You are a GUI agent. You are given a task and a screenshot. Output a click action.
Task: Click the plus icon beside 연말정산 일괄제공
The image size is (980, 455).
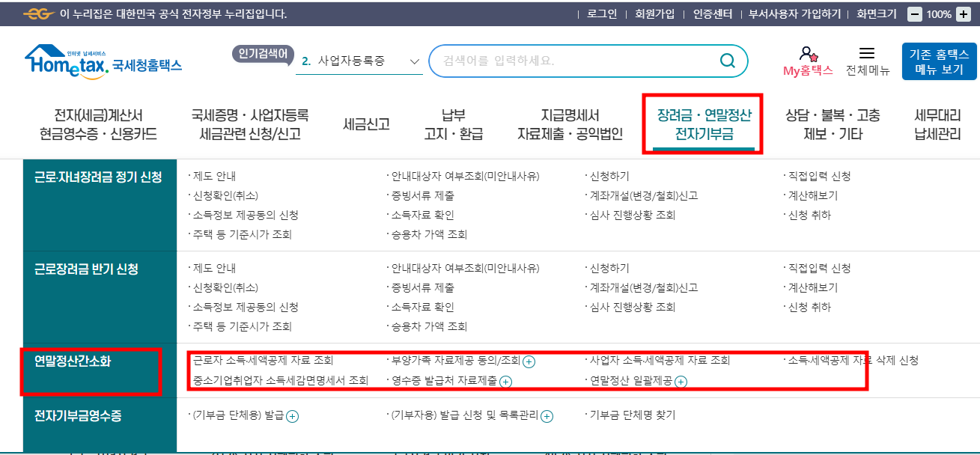(x=681, y=382)
